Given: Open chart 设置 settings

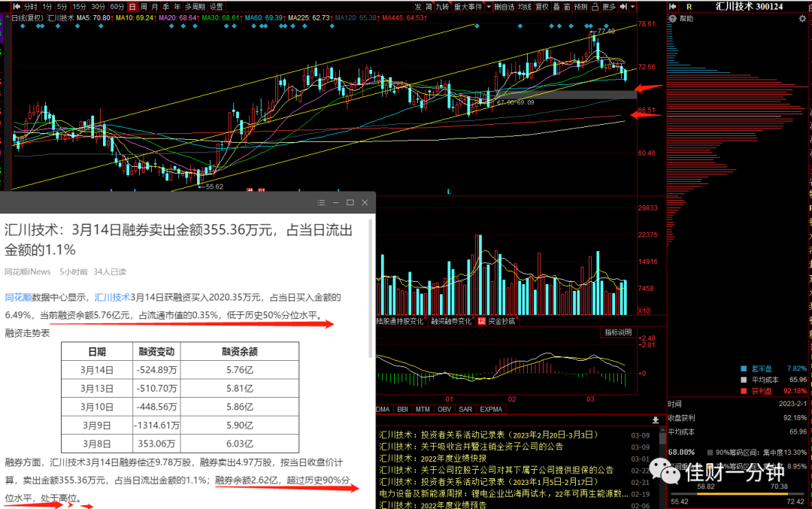Looking at the screenshot, I should click(x=217, y=6).
